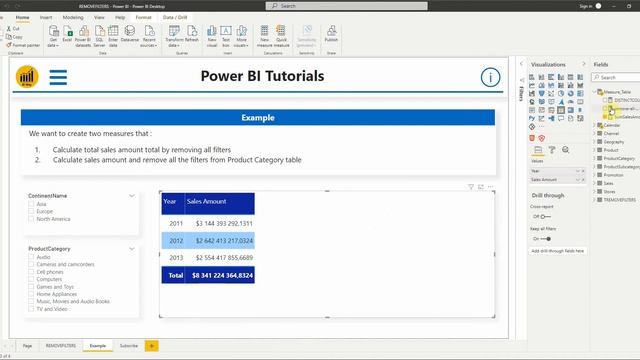Select the Format (paint roller) pane icon

[x=552, y=150]
